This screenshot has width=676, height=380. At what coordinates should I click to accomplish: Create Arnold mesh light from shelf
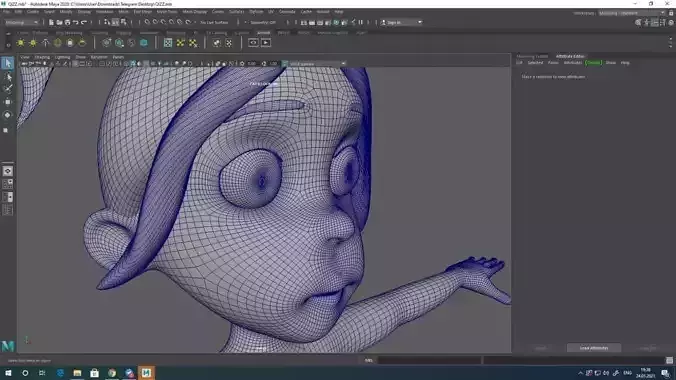click(x=33, y=43)
